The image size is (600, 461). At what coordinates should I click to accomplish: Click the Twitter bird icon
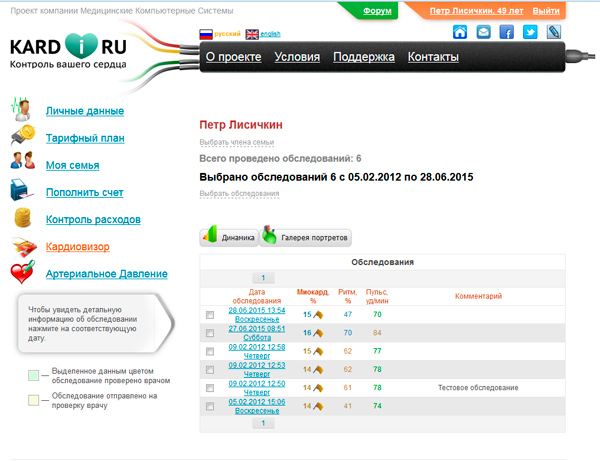pyautogui.click(x=530, y=32)
